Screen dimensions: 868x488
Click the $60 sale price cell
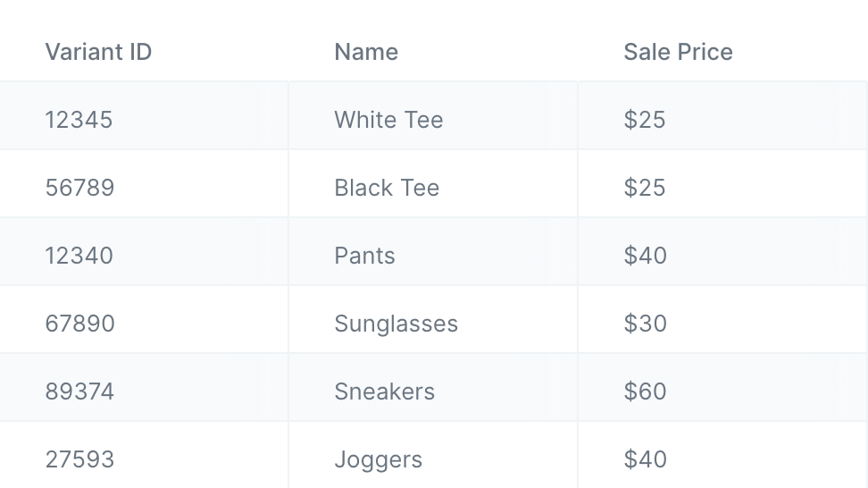[x=722, y=388]
